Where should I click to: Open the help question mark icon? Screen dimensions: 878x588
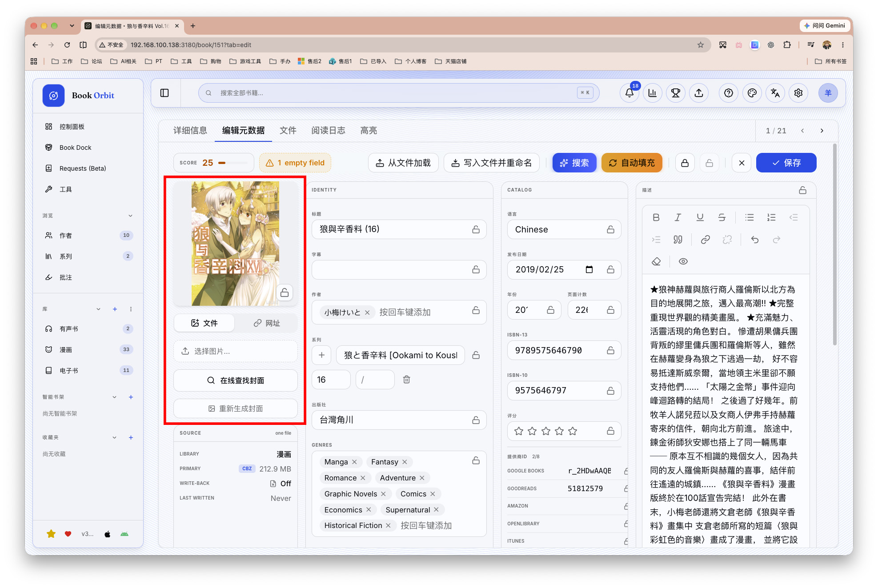pos(729,93)
